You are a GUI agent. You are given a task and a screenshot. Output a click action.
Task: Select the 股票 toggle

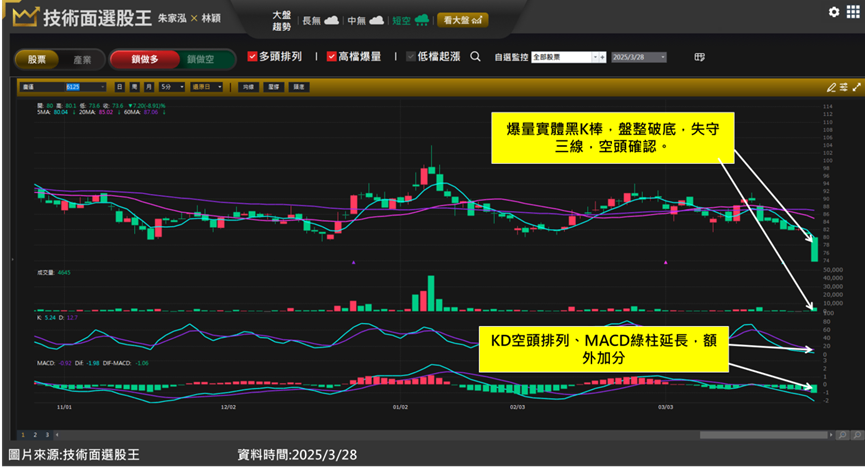point(36,59)
